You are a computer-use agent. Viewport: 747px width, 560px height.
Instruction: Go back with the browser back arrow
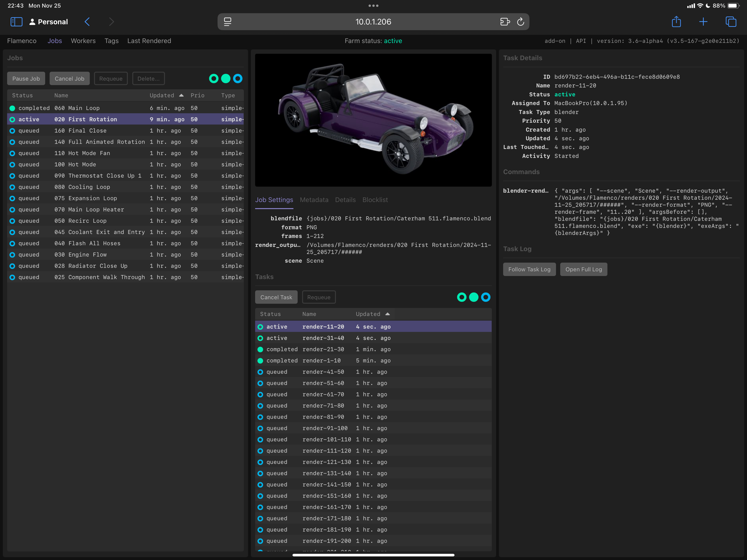pyautogui.click(x=87, y=22)
